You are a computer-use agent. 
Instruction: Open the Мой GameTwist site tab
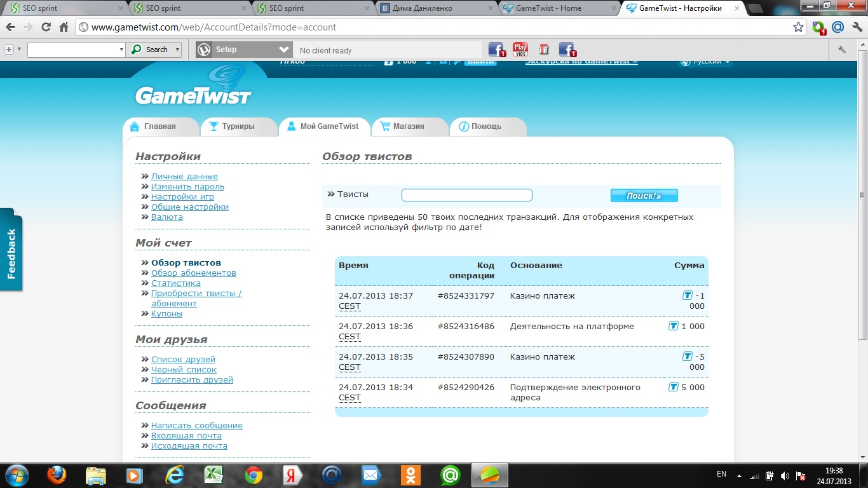pos(323,126)
